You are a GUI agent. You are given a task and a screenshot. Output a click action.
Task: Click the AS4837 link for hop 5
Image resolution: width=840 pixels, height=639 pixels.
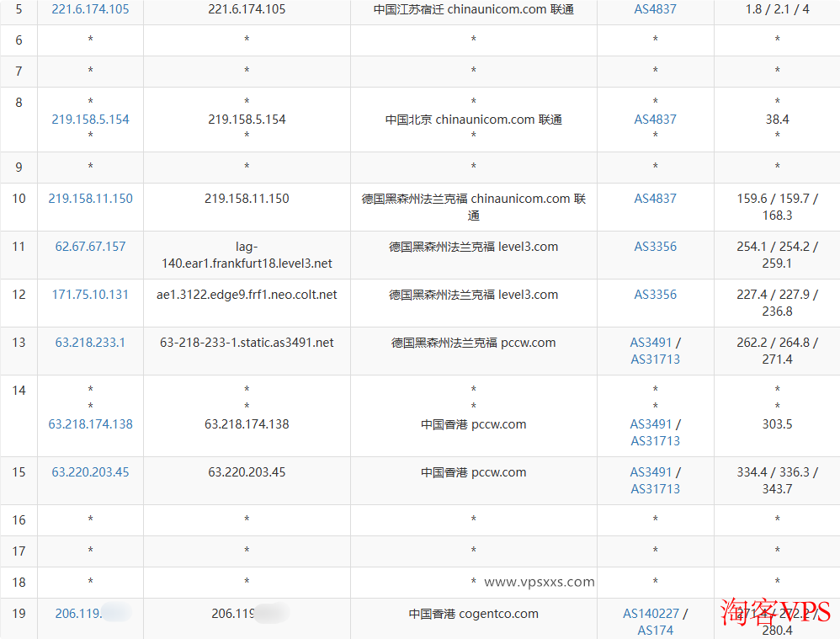[655, 9]
